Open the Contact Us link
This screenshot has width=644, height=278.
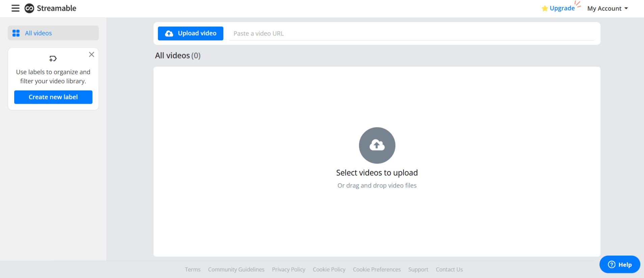pyautogui.click(x=449, y=270)
